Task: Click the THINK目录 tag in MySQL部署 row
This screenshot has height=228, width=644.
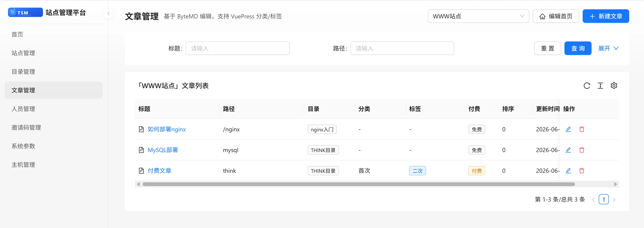Action: click(323, 150)
